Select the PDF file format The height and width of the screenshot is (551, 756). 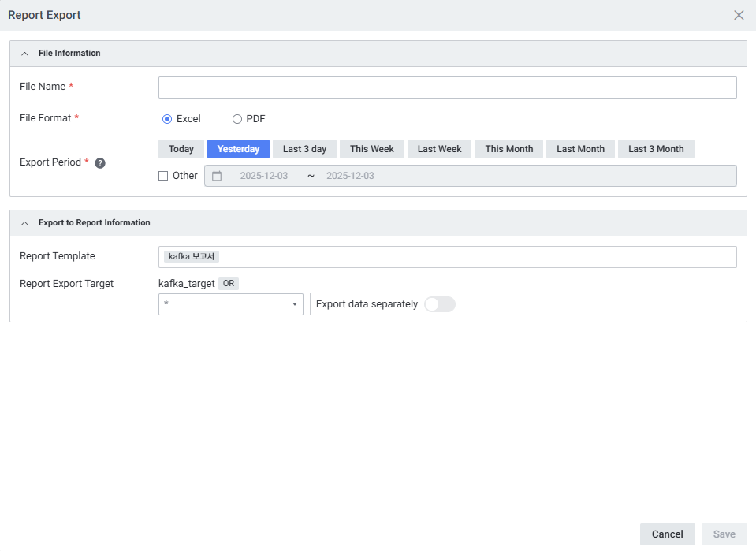pyautogui.click(x=237, y=119)
